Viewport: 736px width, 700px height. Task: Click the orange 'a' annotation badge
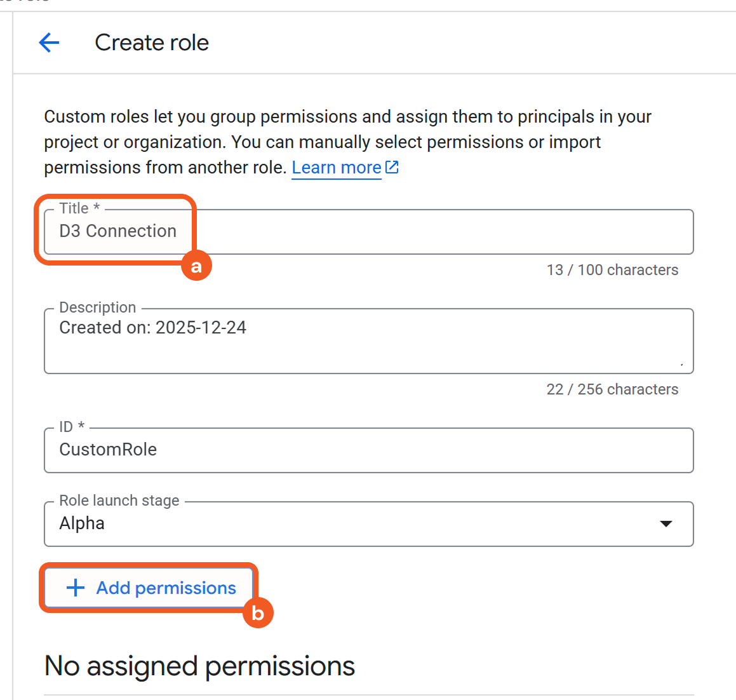pos(196,266)
